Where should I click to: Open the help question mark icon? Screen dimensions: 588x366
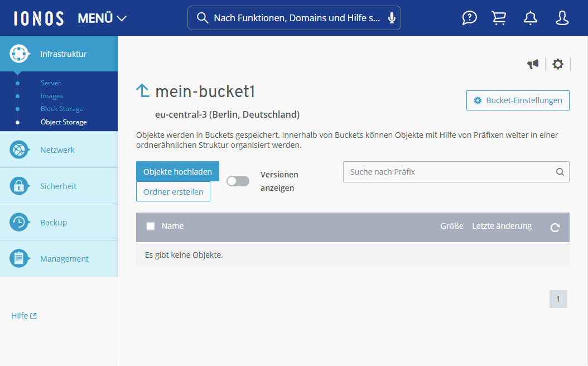pos(469,17)
